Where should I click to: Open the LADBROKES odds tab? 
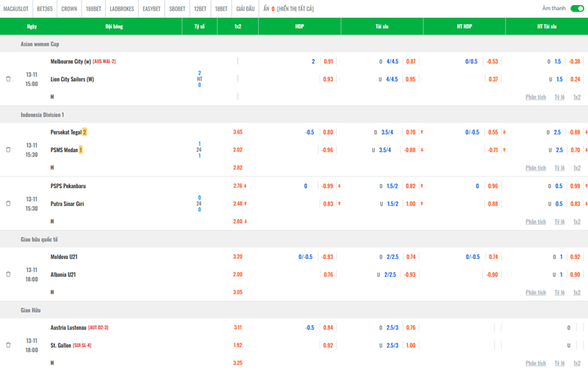[121, 9]
